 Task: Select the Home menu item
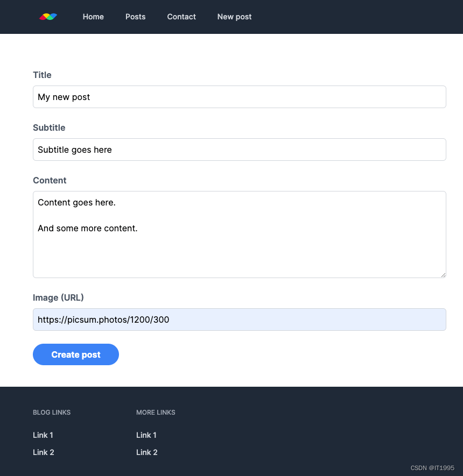pos(93,17)
